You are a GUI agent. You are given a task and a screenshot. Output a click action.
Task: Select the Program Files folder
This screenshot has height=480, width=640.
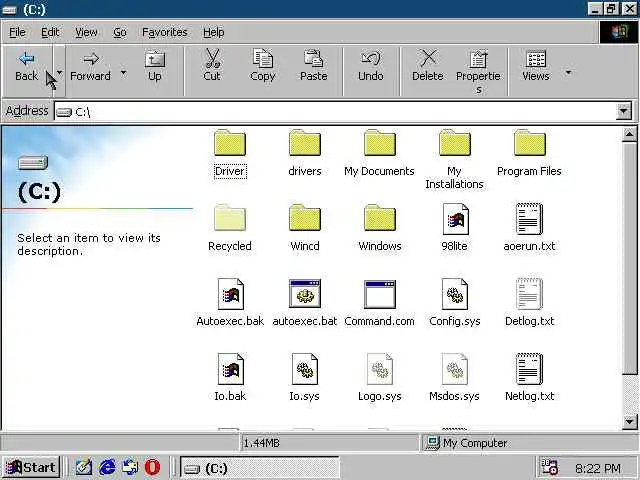(529, 153)
